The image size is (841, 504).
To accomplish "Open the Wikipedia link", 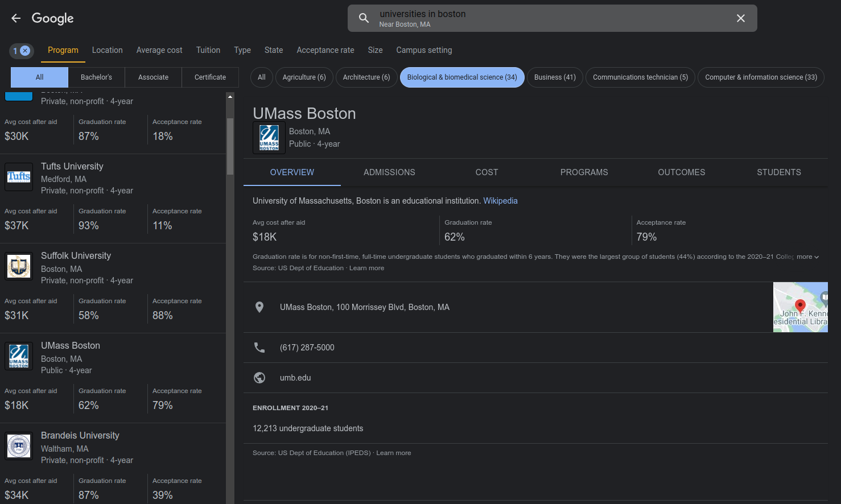I will pyautogui.click(x=501, y=201).
